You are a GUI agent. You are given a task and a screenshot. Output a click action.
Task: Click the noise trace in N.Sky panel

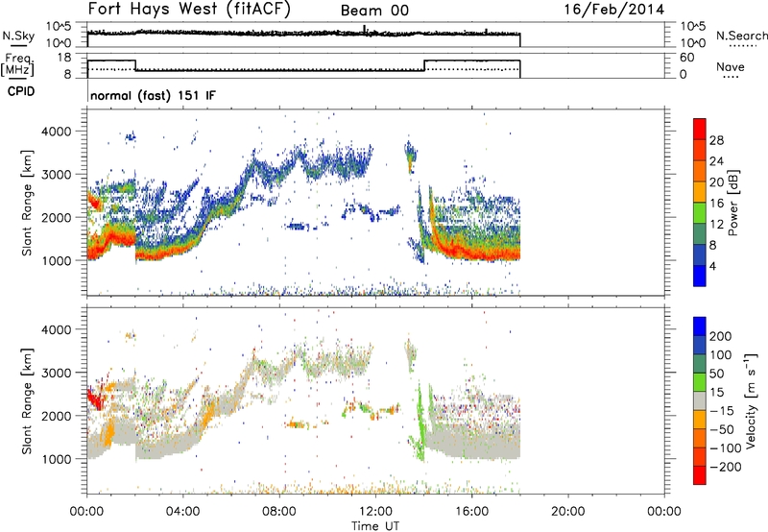(x=303, y=34)
